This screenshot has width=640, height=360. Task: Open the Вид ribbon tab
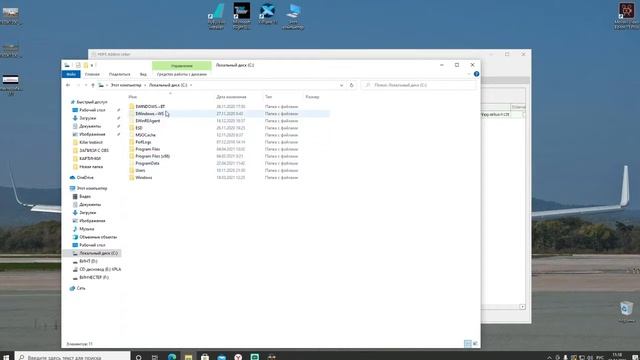point(143,74)
